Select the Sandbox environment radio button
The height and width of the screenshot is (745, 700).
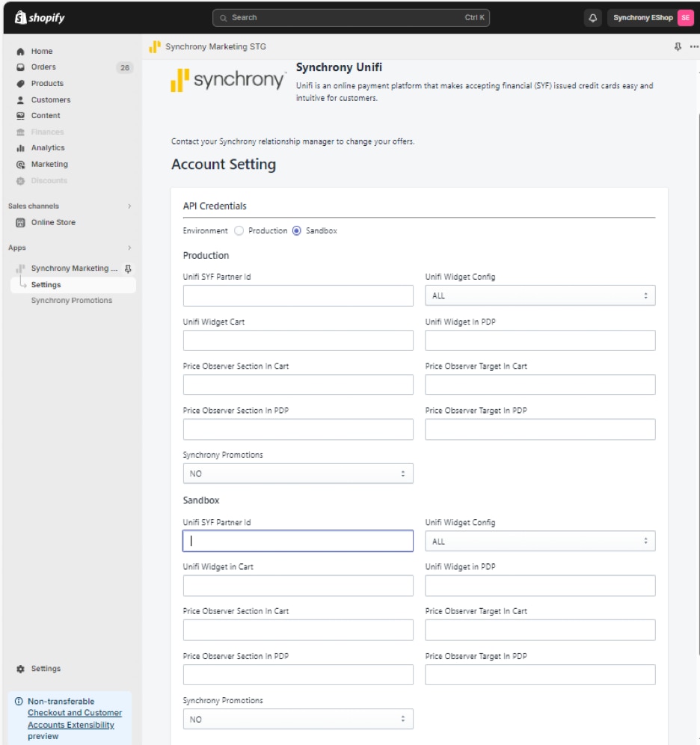coord(297,230)
